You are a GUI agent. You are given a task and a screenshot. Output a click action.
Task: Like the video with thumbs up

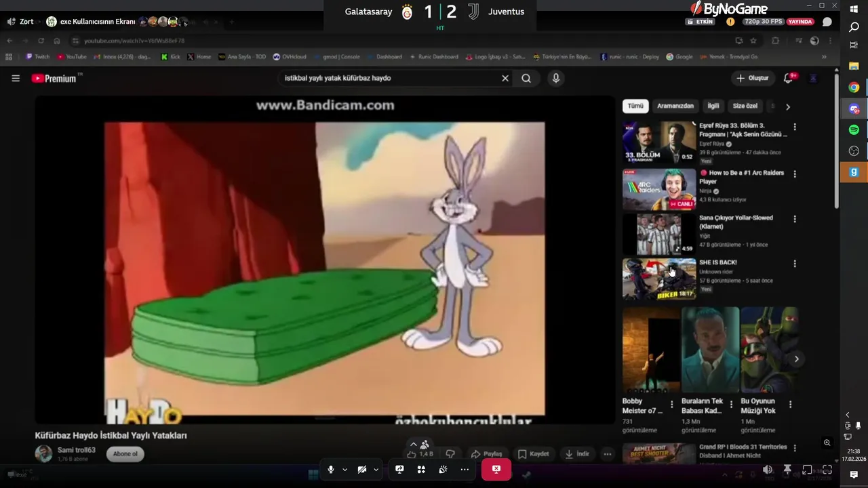click(412, 455)
